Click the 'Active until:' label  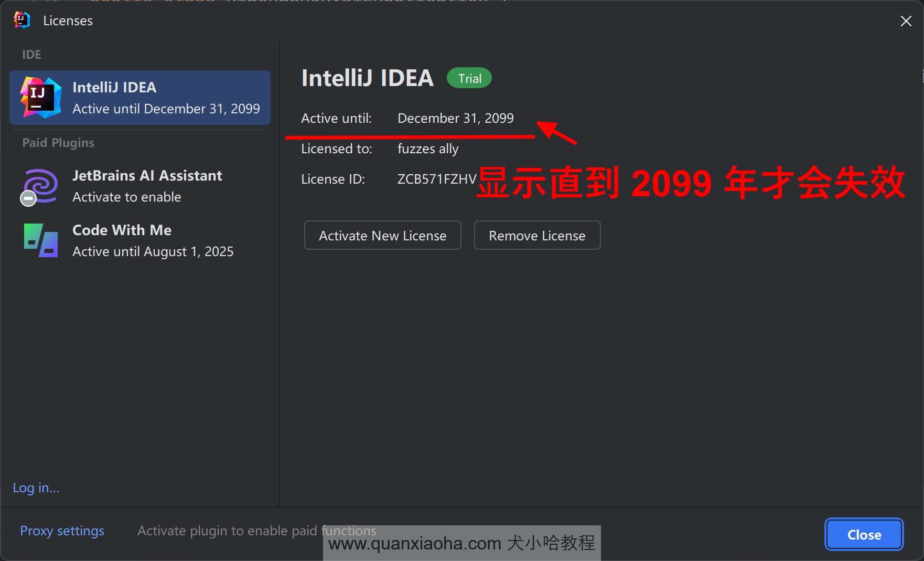(336, 119)
